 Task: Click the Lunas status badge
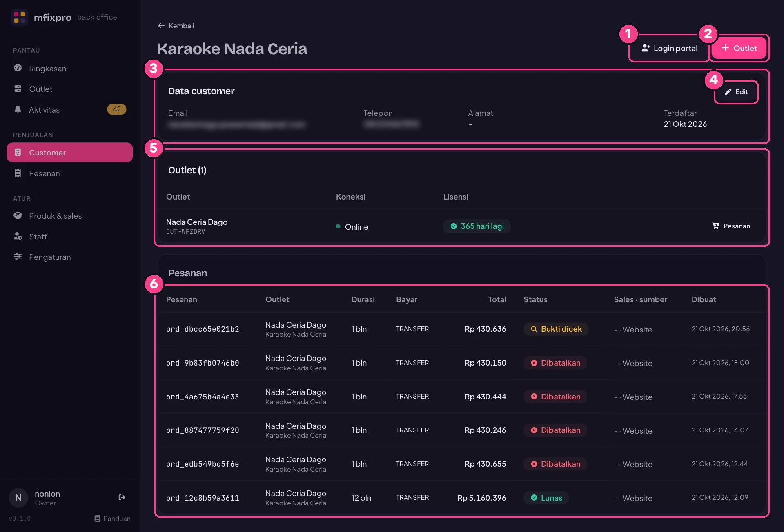[546, 498]
